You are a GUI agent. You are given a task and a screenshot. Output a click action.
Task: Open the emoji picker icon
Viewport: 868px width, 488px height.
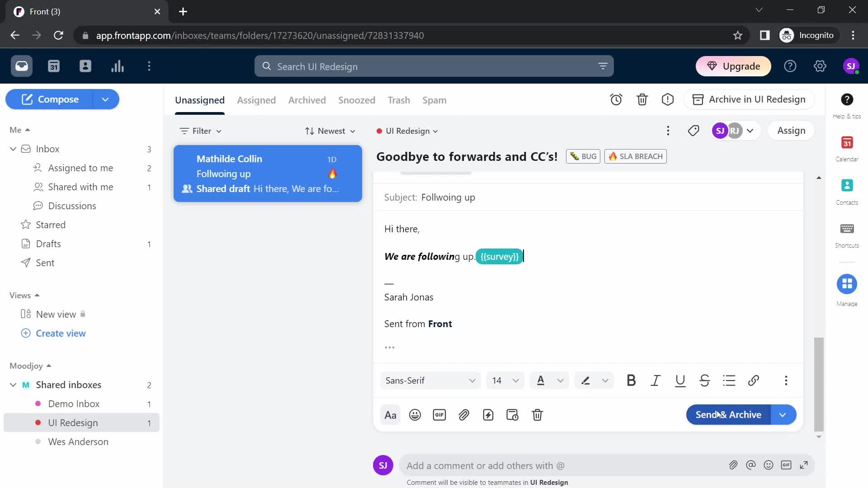pyautogui.click(x=415, y=415)
